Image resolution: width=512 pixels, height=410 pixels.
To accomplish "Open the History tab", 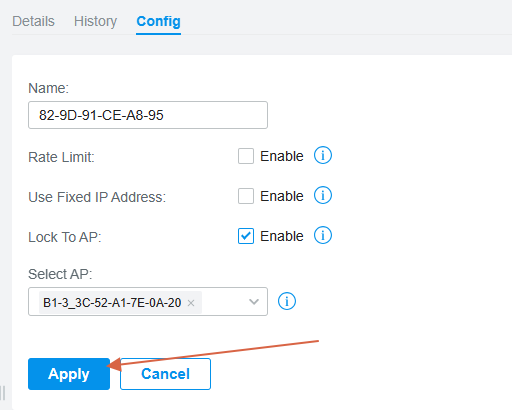I will (95, 21).
